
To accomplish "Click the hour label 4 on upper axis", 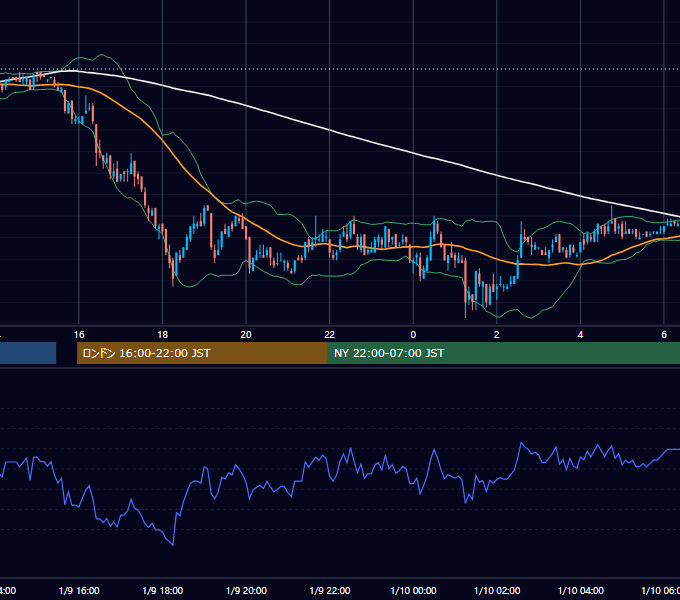I will point(580,334).
